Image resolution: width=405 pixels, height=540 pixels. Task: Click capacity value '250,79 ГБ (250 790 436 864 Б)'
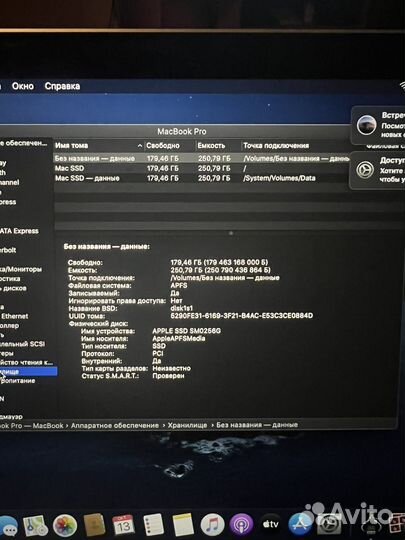pyautogui.click(x=220, y=270)
